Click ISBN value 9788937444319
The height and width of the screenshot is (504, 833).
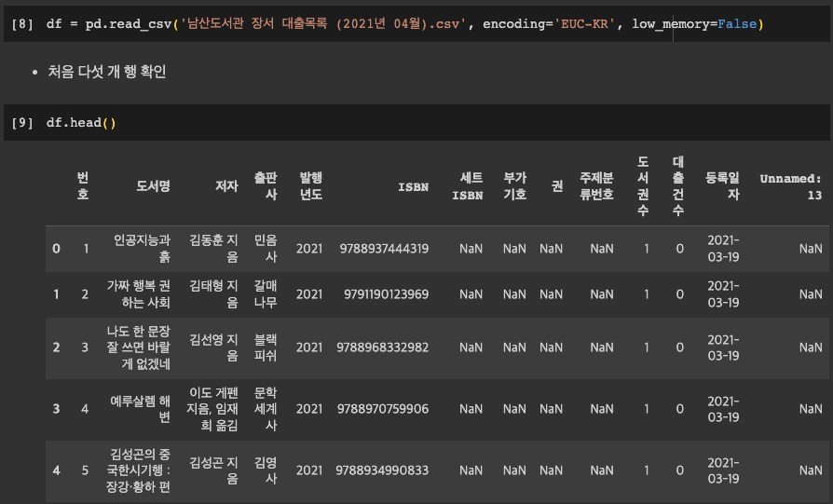click(384, 249)
